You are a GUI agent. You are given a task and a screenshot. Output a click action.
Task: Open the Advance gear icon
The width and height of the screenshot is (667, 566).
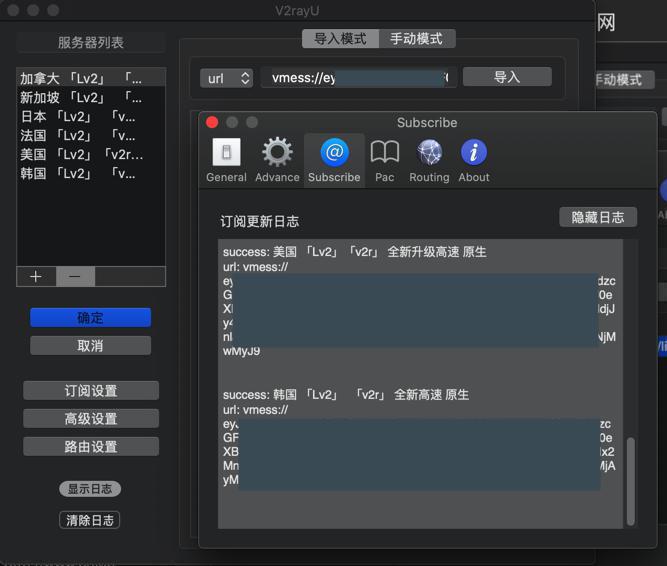pos(277,160)
